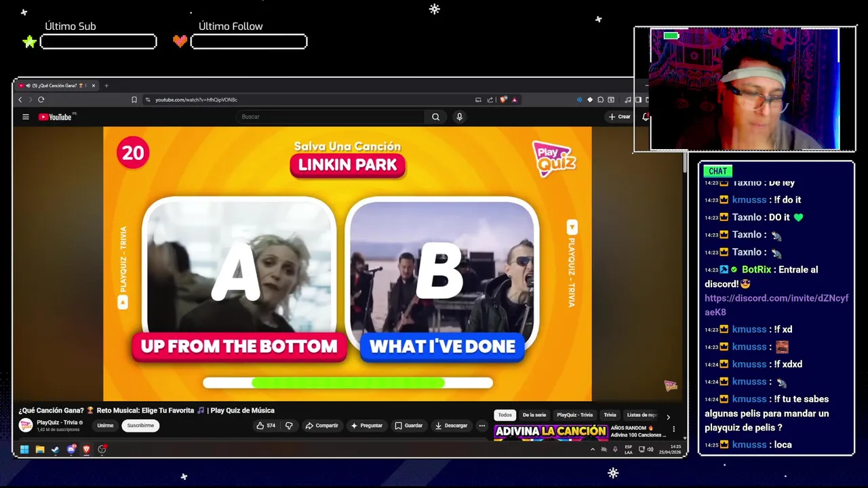Click the Guardar save button
Screen dimensions: 868x488
coord(409,426)
